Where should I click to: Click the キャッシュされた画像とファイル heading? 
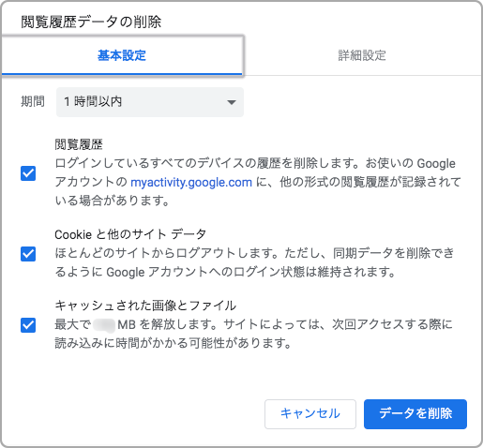point(145,306)
